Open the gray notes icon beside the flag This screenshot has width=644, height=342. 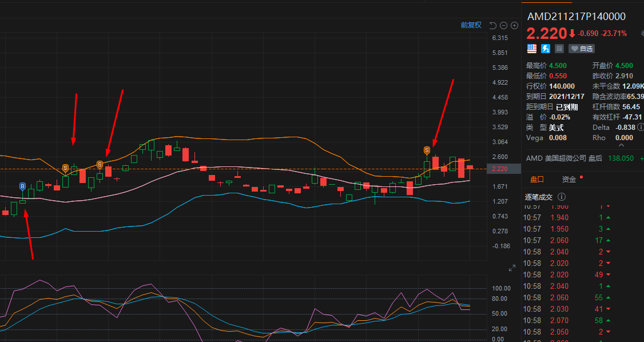[559, 49]
